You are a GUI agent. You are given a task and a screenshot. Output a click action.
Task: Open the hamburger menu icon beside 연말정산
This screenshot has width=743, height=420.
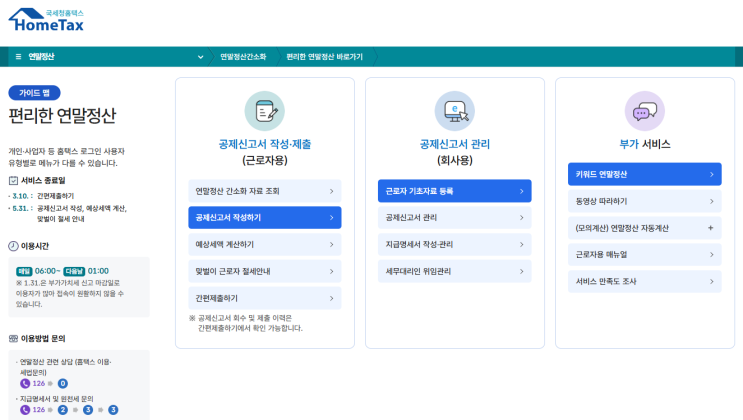tap(18, 57)
